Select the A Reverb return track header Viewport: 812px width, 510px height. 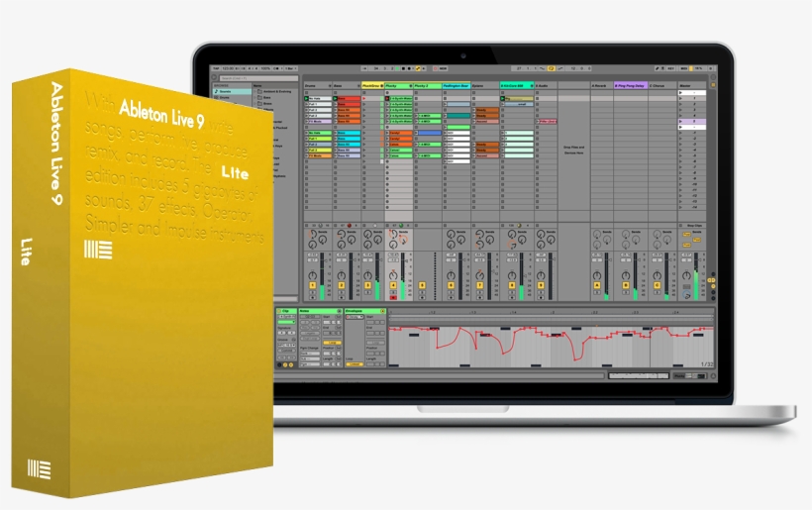[x=602, y=86]
